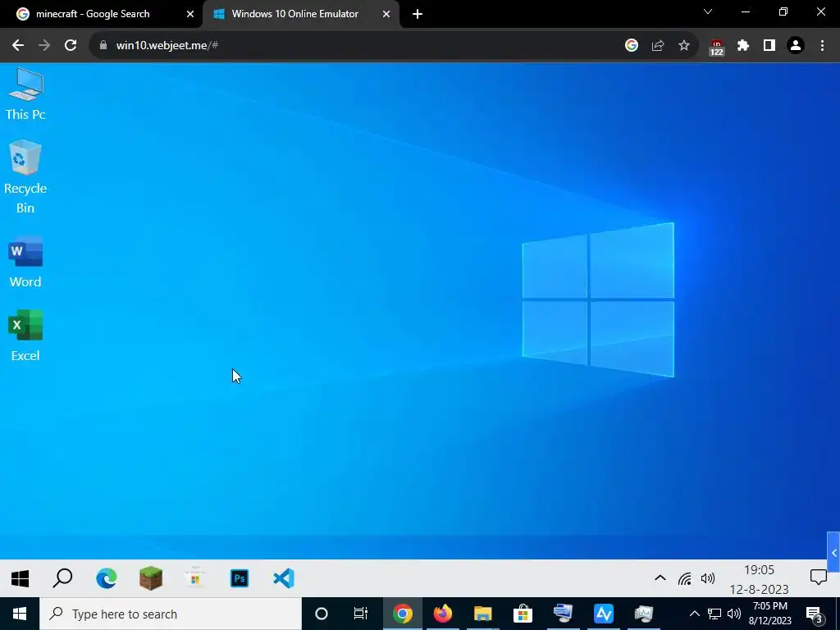Viewport: 840px width, 630px height.
Task: Open Task View on taskbar
Action: coord(361,614)
